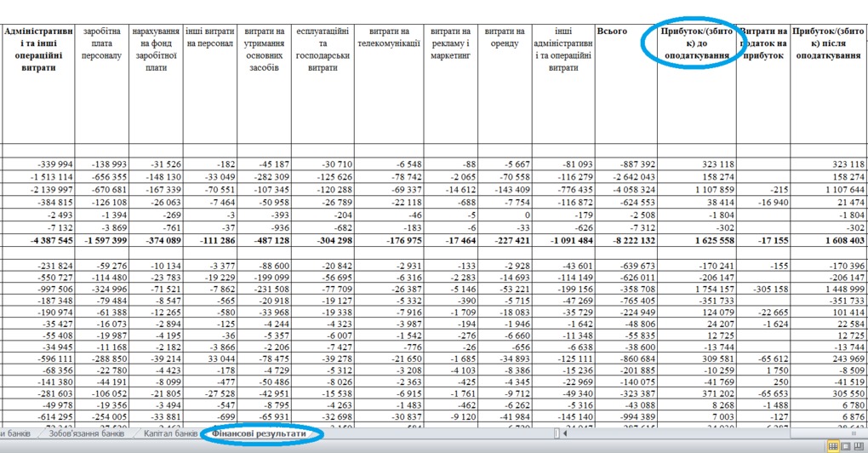The width and height of the screenshot is (868, 453).
Task: Switch to the Капітал банків sheet
Action: pos(170,433)
